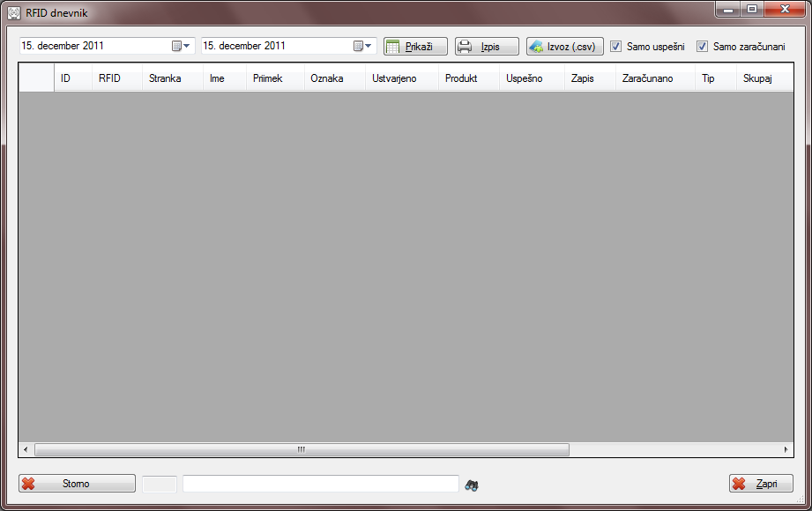Open the end date calendar dropdown

[x=362, y=46]
